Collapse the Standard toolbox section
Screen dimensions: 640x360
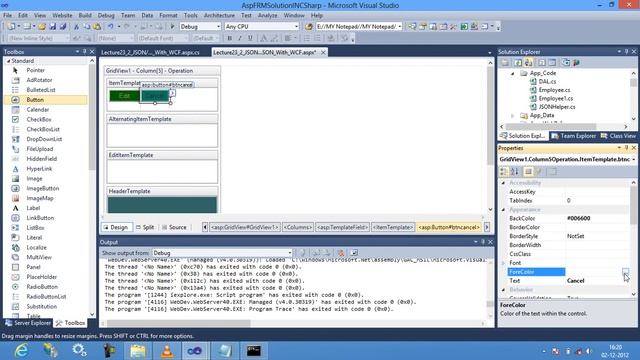[9, 61]
